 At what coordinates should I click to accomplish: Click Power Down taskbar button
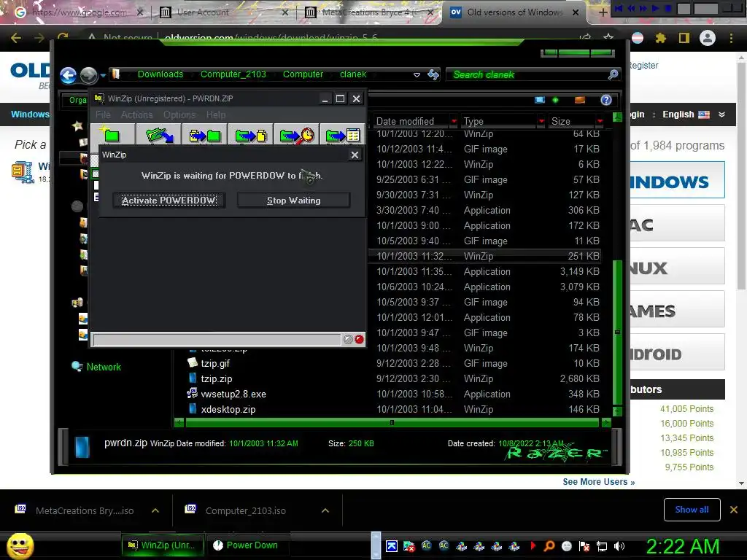[248, 545]
